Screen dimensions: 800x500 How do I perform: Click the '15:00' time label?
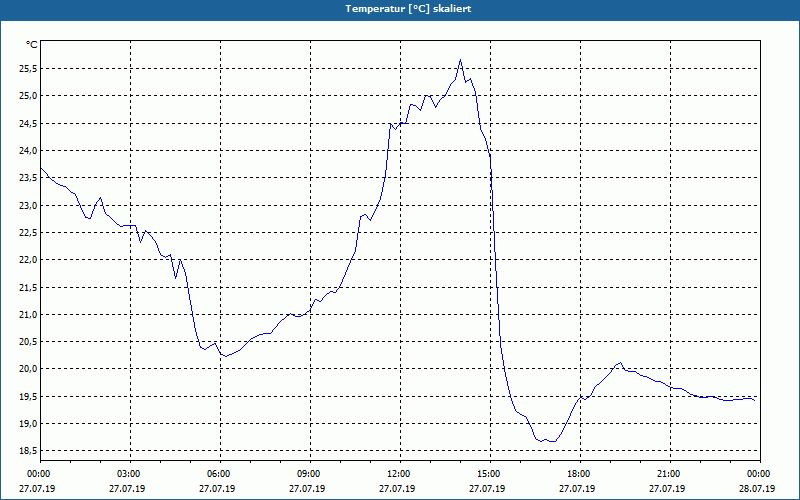[490, 474]
